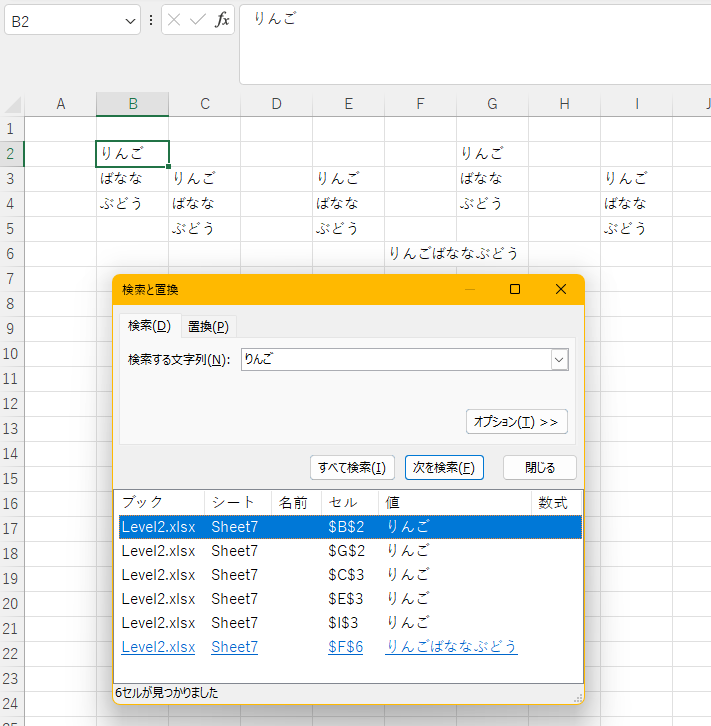Click cell C4 containing ばなな

pos(205,204)
